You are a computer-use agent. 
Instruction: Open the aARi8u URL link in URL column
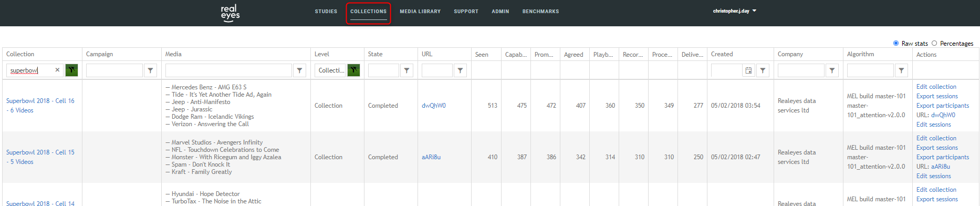point(431,157)
